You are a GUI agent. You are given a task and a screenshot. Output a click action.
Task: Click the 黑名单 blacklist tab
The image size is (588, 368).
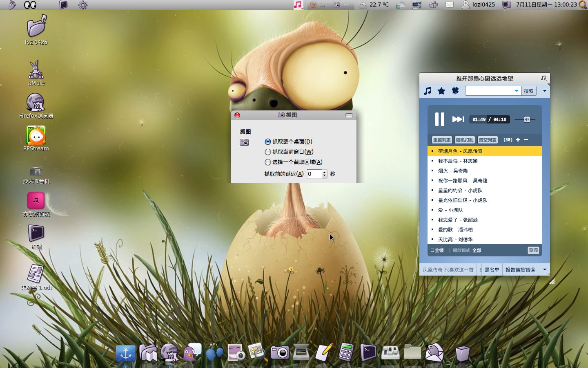coord(492,270)
